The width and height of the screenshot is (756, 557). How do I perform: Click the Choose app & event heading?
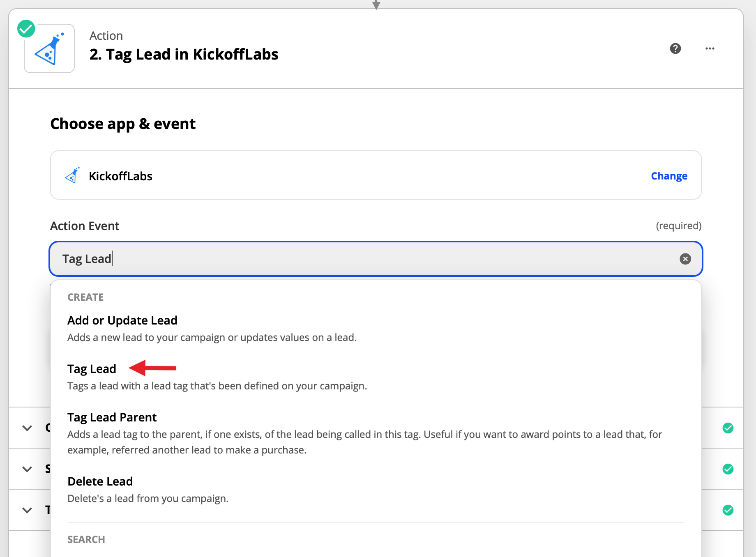click(123, 124)
